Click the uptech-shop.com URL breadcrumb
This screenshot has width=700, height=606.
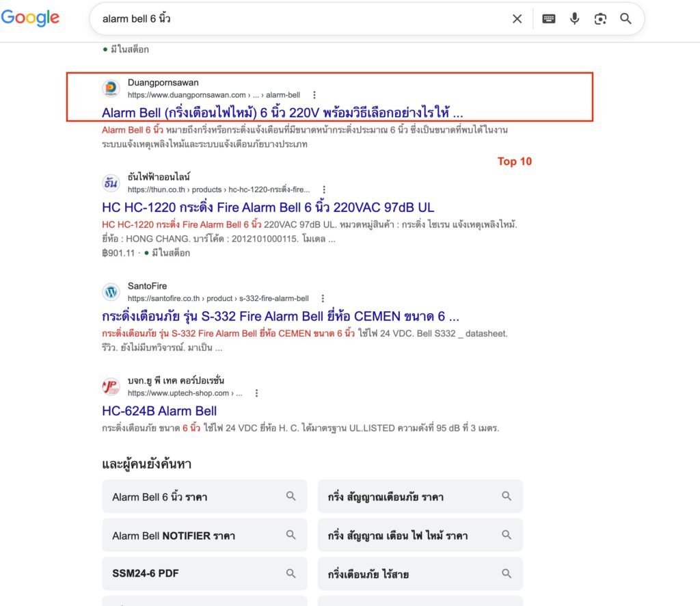point(185,393)
